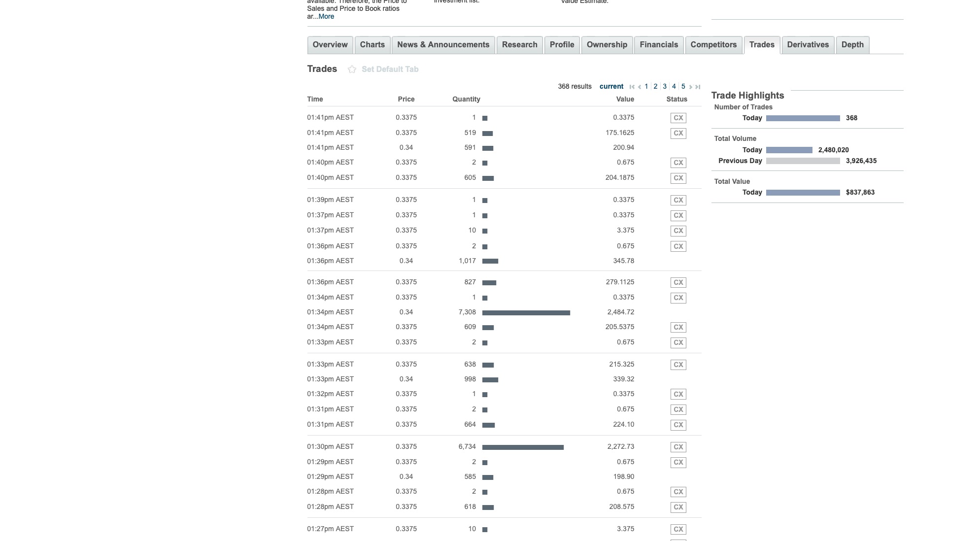Switch to the Derivatives tab
This screenshot has width=980, height=541.
(808, 45)
